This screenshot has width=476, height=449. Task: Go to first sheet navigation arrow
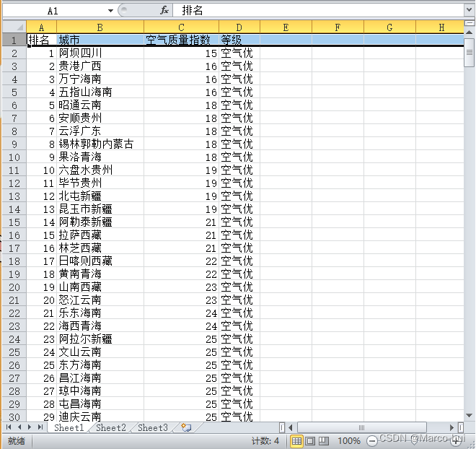[9, 427]
